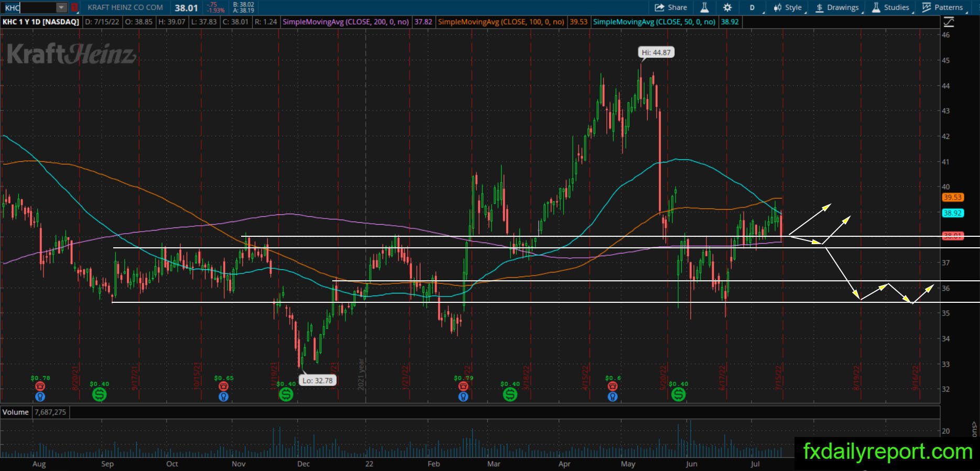Click the L: 37.83 low value
980x471 pixels.
204,22
